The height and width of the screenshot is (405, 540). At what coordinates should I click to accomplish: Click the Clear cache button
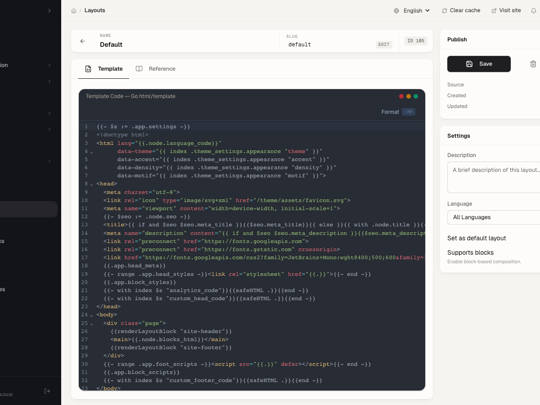461,11
